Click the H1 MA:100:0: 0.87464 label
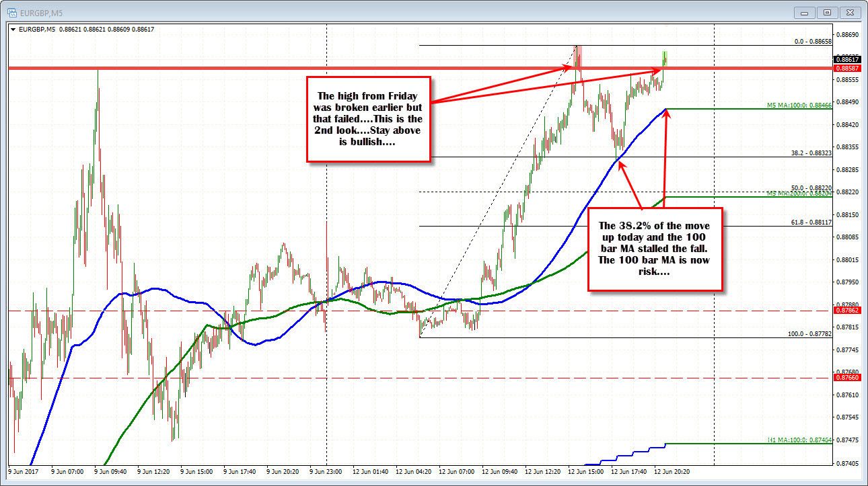The width and height of the screenshot is (868, 486). pyautogui.click(x=801, y=440)
